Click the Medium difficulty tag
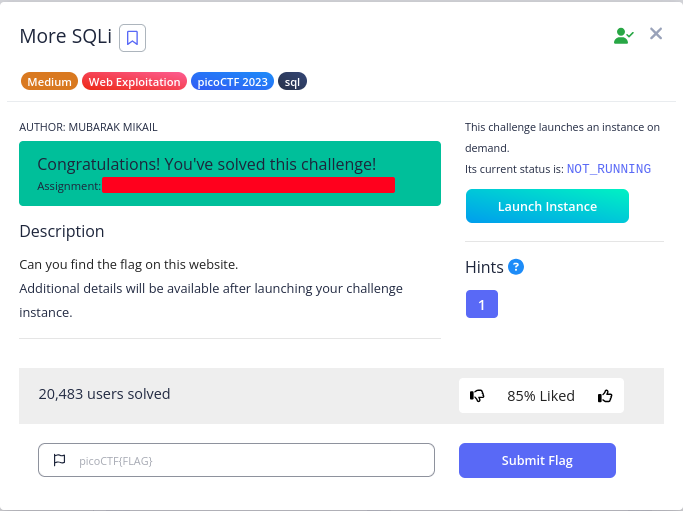The image size is (683, 511). (x=49, y=82)
